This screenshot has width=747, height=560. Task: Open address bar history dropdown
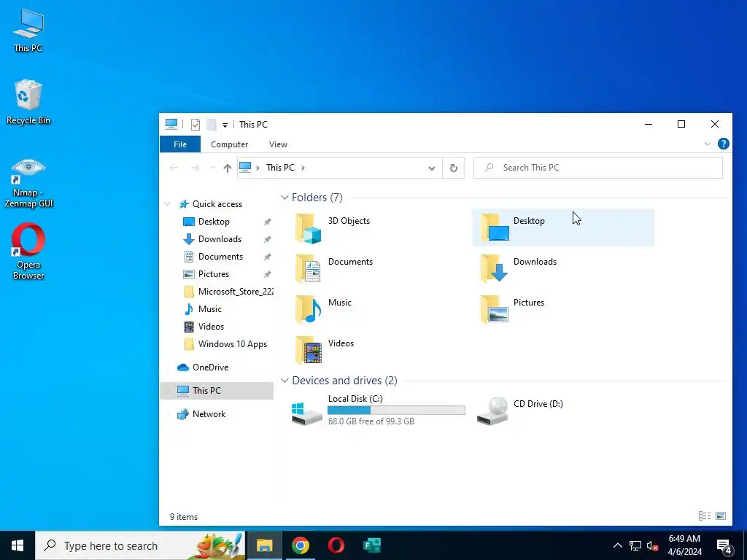pos(432,168)
